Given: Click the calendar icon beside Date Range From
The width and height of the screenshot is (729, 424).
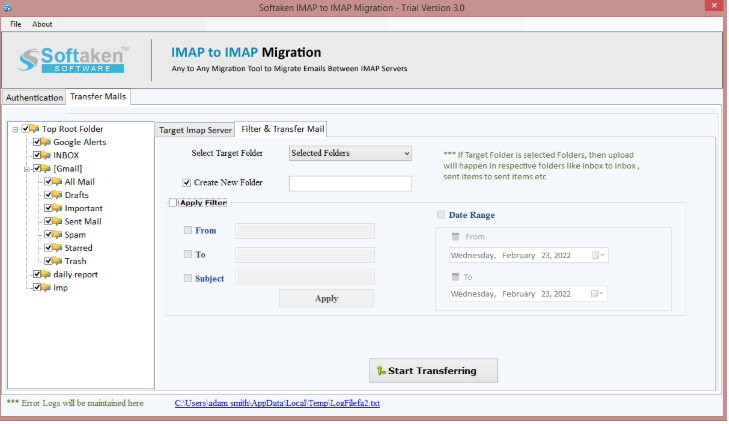Looking at the screenshot, I should [456, 237].
